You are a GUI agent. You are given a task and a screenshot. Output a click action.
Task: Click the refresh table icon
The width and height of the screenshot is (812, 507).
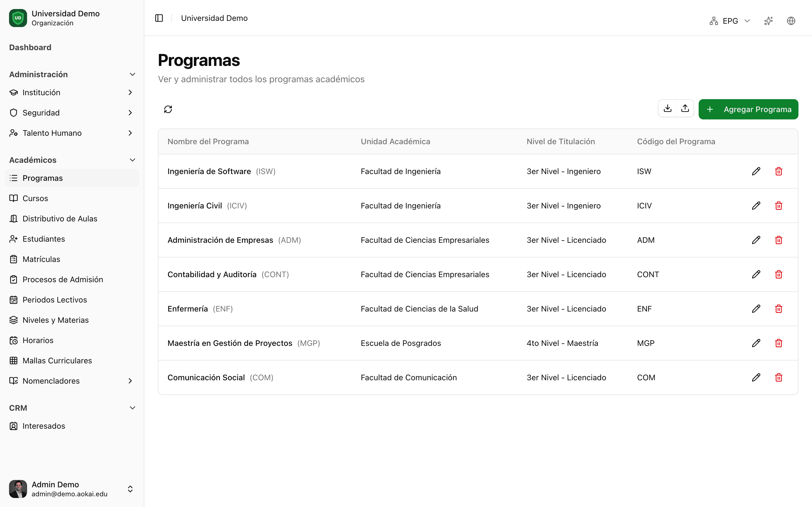pyautogui.click(x=168, y=109)
